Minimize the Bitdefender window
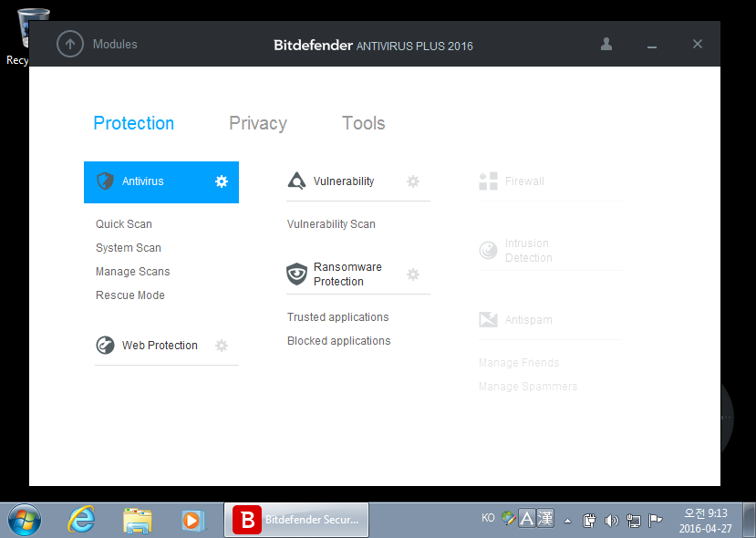Screen dimensions: 756x538 (652, 47)
